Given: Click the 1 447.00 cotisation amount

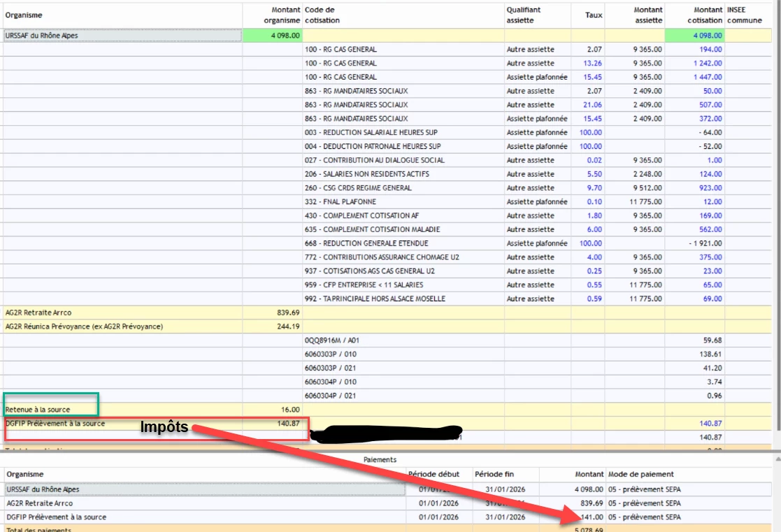Looking at the screenshot, I should point(708,77).
